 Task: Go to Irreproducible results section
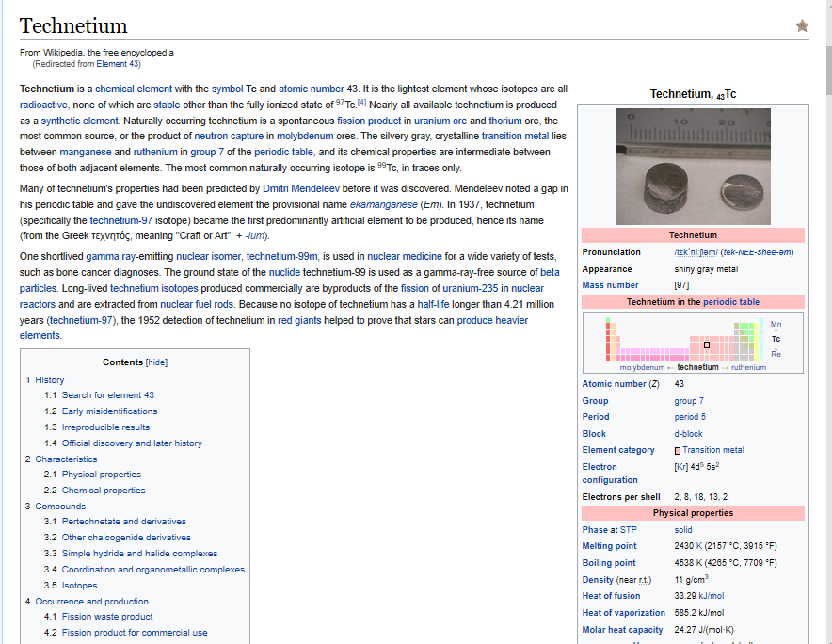pyautogui.click(x=105, y=427)
